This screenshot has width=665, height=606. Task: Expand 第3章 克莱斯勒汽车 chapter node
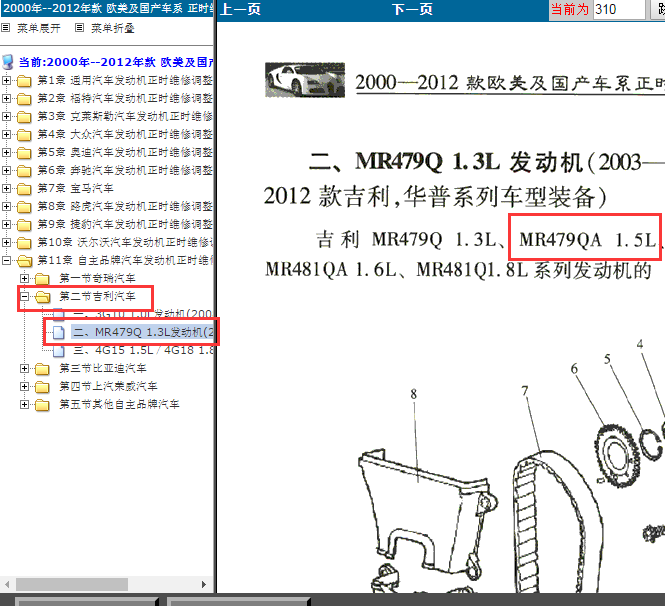click(x=6, y=116)
